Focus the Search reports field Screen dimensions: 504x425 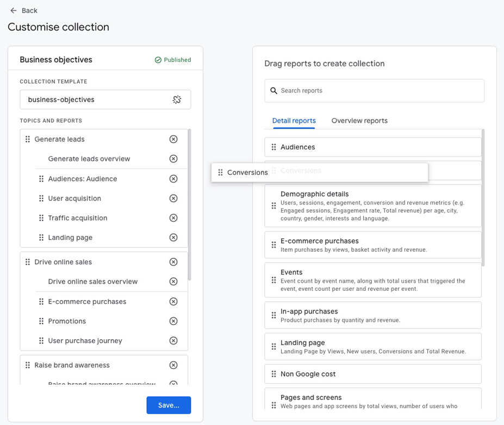[x=374, y=91]
